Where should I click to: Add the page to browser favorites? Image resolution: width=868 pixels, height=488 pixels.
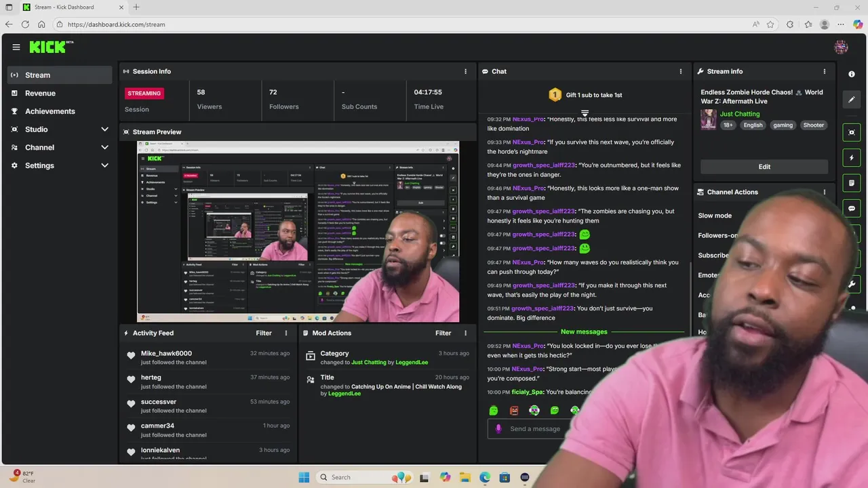[770, 24]
